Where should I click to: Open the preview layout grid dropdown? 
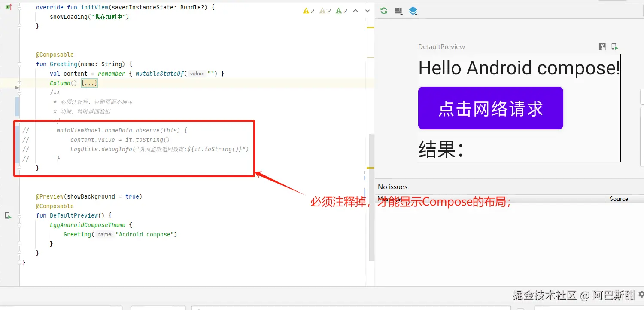[x=398, y=11]
